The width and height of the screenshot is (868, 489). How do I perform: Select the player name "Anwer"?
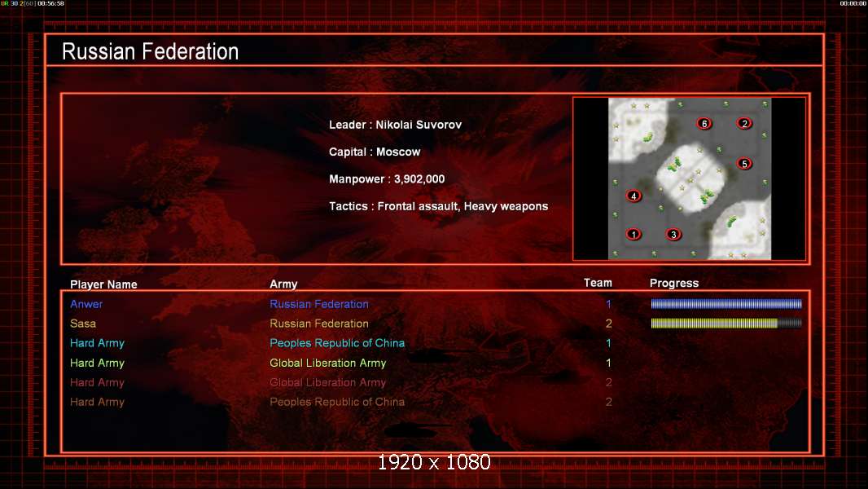(86, 304)
